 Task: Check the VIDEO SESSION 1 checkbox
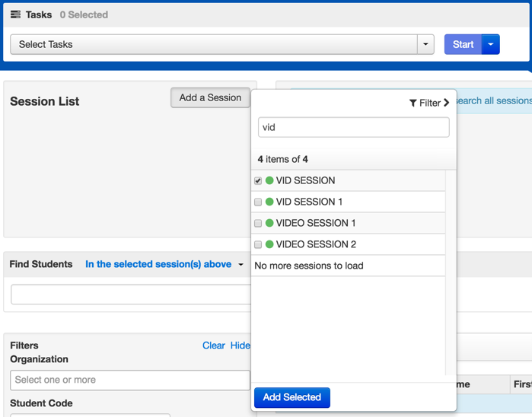(x=258, y=224)
